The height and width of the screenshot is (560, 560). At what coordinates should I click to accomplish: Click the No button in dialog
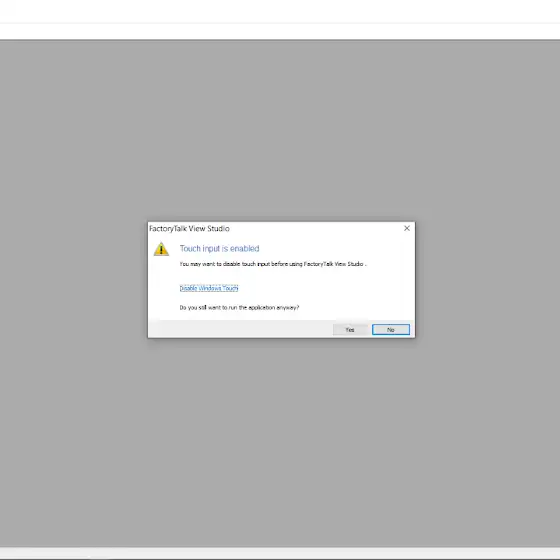tap(391, 330)
